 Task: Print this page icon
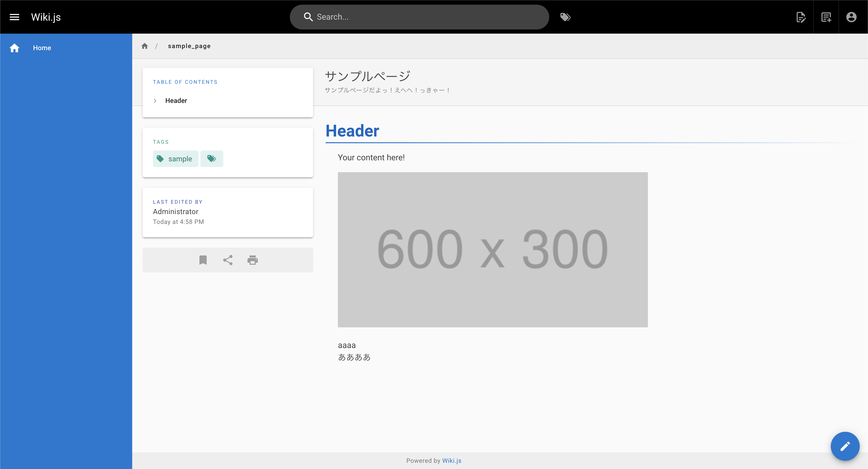[x=253, y=260]
